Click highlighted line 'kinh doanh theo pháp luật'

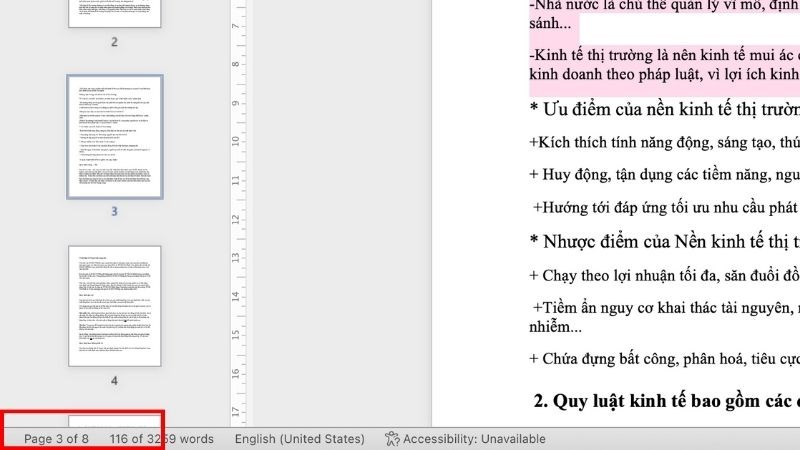point(665,74)
